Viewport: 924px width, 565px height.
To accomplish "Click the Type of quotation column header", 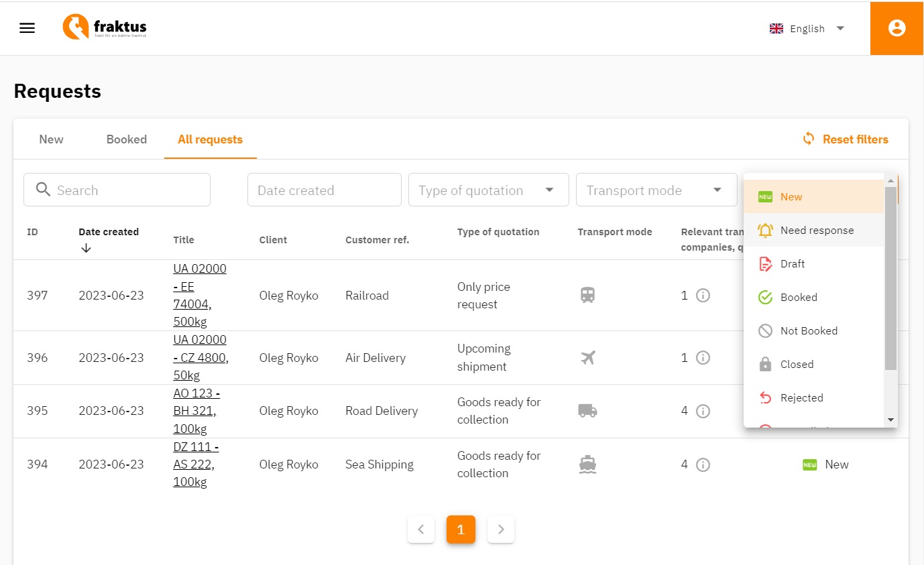I will [498, 232].
